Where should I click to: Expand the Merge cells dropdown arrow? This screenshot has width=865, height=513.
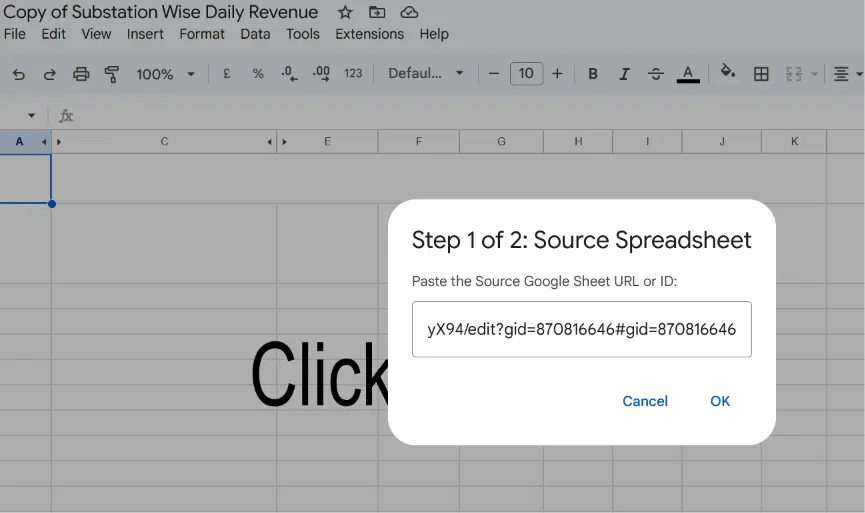tap(814, 74)
